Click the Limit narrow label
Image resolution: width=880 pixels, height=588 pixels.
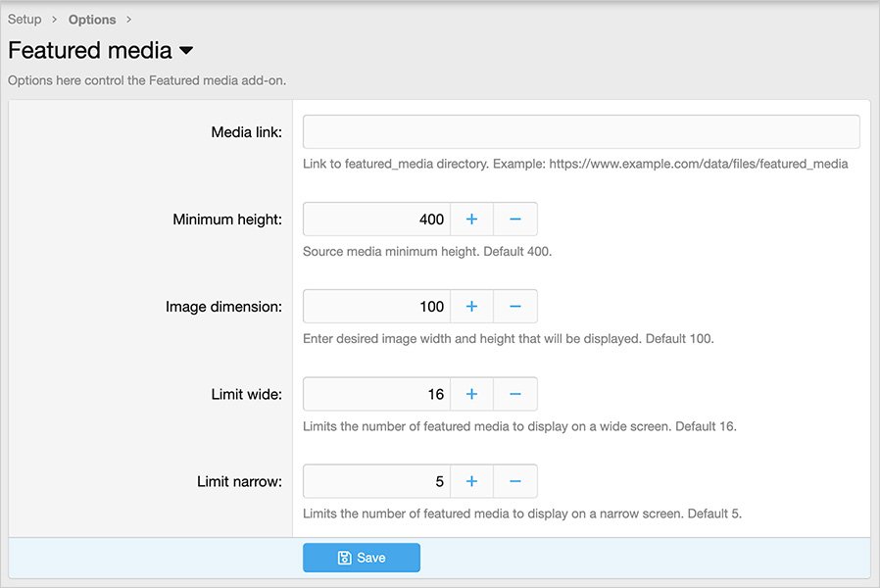(239, 482)
